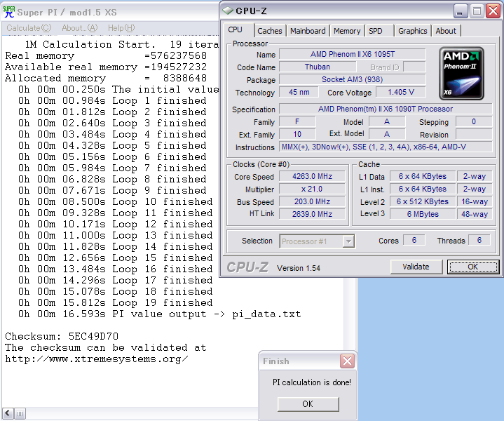Switch to the Caches tab

pyautogui.click(x=270, y=31)
